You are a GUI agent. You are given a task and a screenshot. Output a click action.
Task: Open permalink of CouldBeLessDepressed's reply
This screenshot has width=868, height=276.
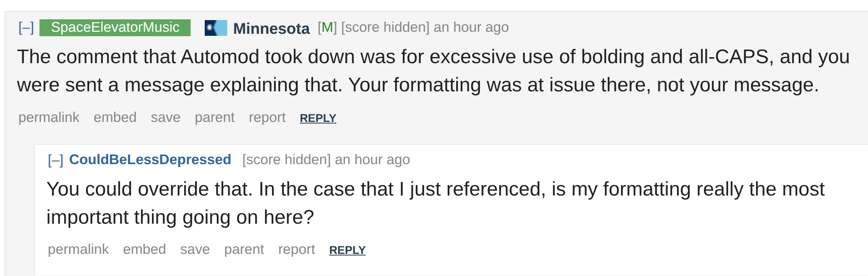click(x=78, y=249)
